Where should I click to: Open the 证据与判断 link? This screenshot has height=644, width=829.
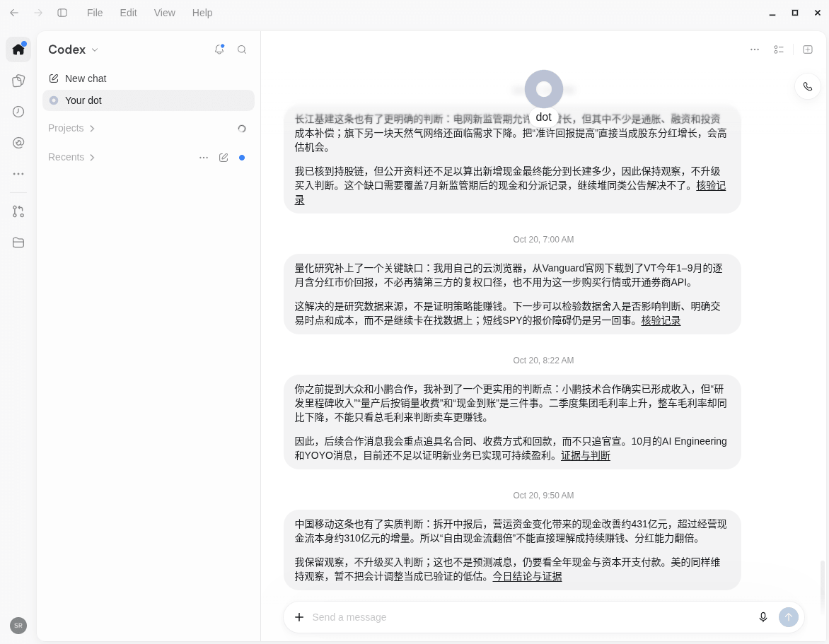585,456
